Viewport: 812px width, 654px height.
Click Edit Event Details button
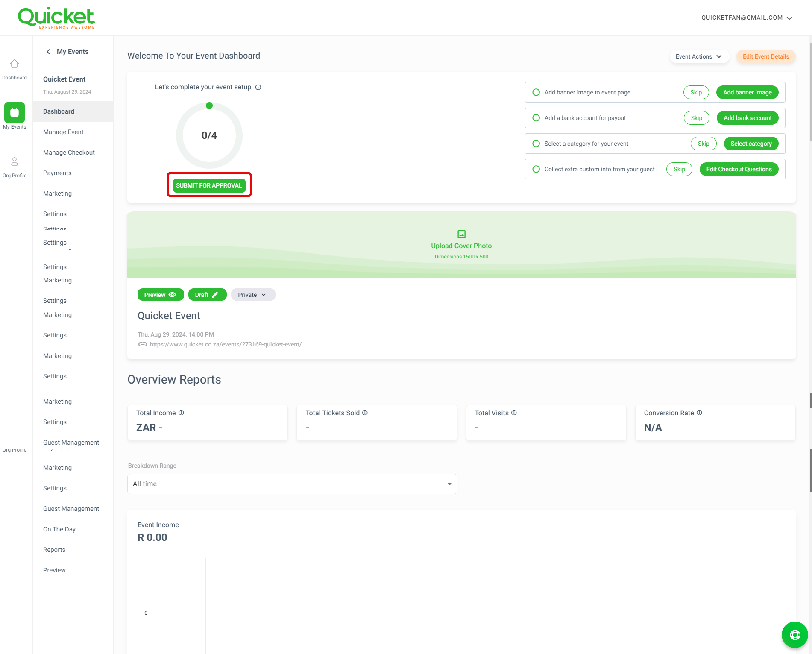(x=766, y=56)
